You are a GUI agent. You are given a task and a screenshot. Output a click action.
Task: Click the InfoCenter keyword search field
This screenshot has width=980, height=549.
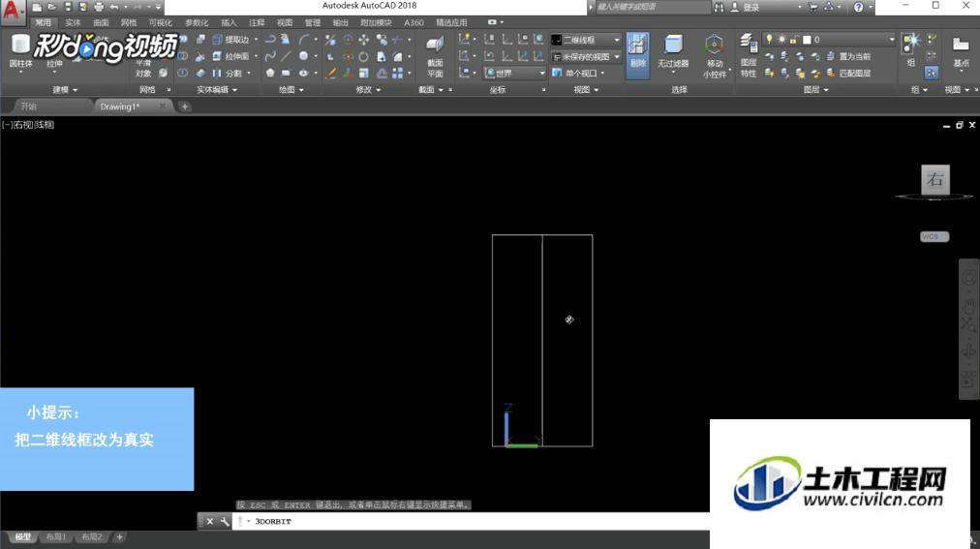click(x=653, y=7)
